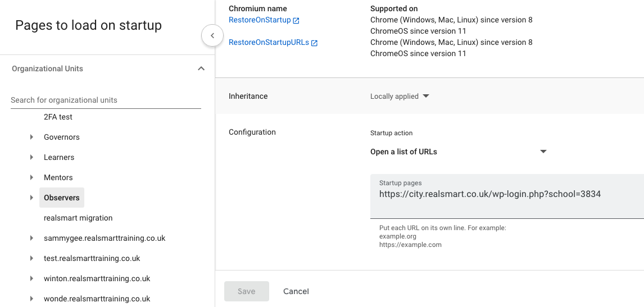The height and width of the screenshot is (307, 644).
Task: Open the Startup action dropdown
Action: coord(458,152)
